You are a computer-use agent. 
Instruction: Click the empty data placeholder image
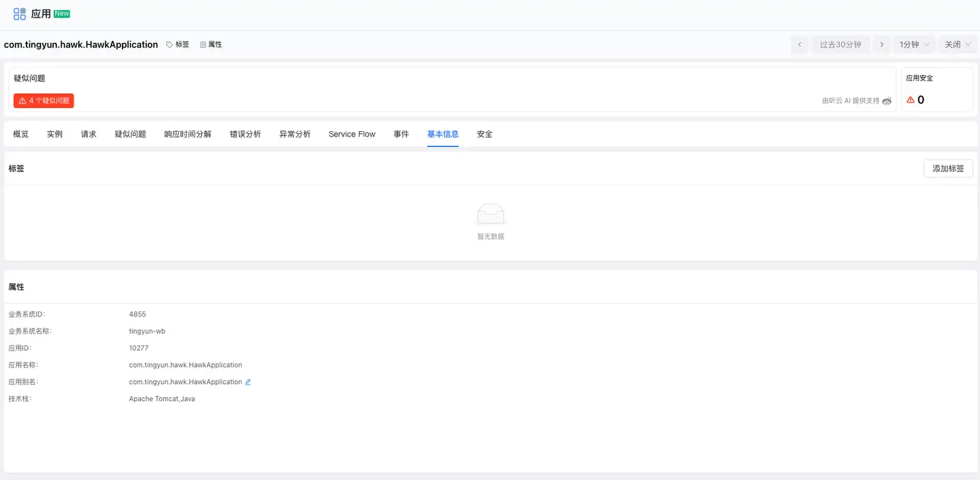pos(491,214)
